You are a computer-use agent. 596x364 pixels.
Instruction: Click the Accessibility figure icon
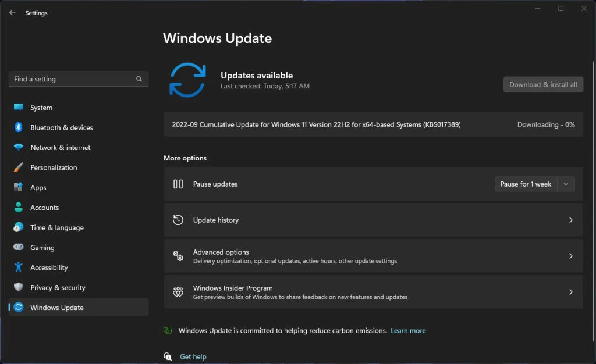tap(18, 267)
